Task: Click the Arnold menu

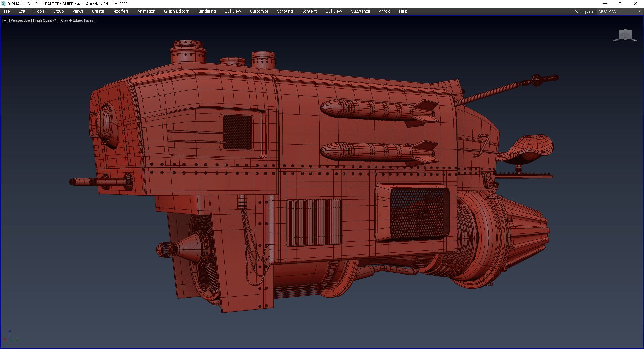Action: pos(384,11)
